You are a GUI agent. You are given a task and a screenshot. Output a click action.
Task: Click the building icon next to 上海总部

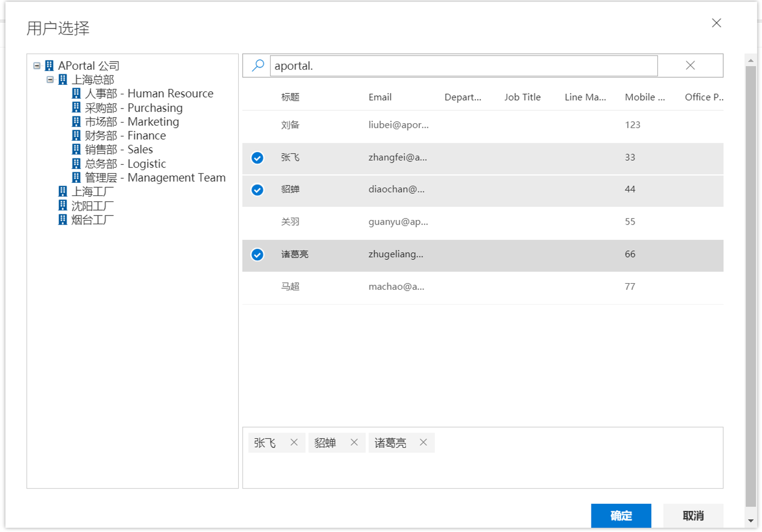click(63, 80)
